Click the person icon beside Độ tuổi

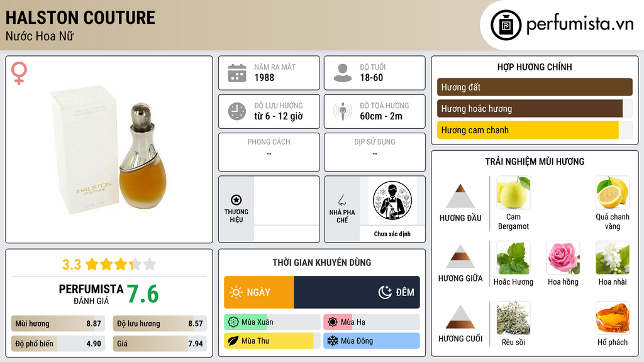343,73
